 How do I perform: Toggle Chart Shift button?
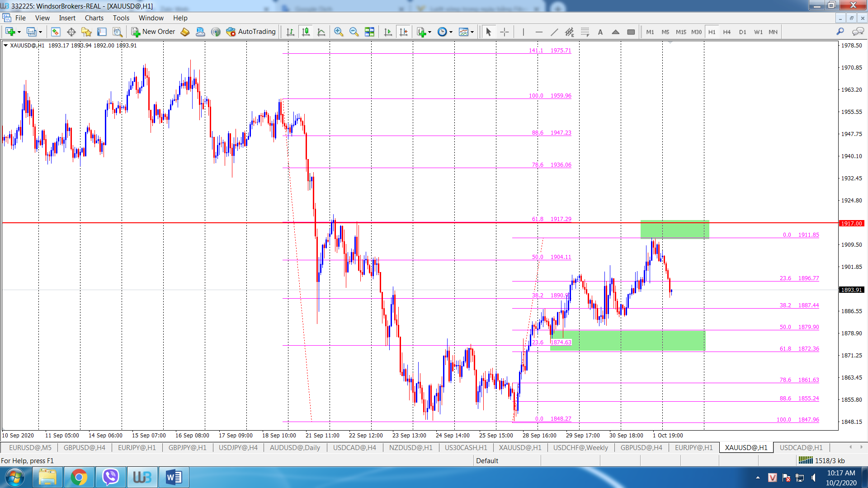tap(403, 32)
